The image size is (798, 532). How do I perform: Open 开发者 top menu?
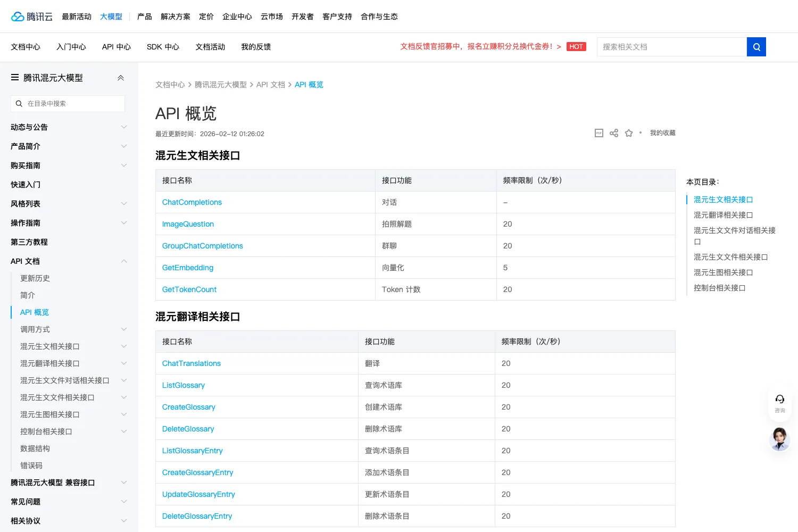[x=303, y=16]
